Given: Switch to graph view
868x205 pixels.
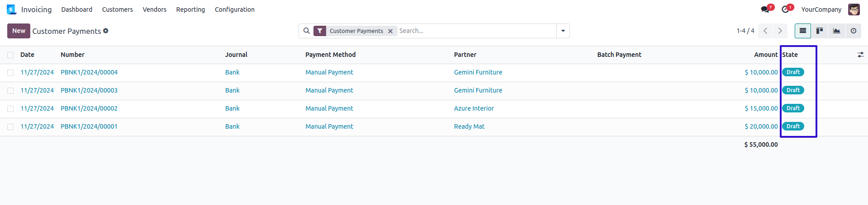Looking at the screenshot, I should click(x=836, y=31).
